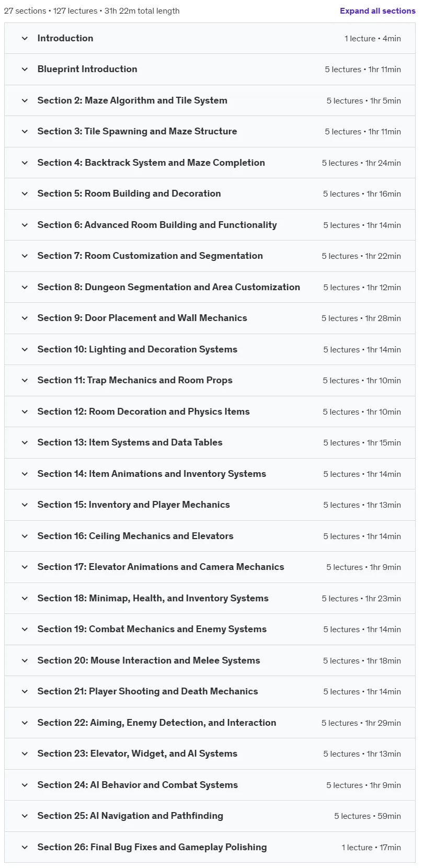Open Section 8: Dungeon Segmentation title
This screenshot has width=424, height=868.
[168, 287]
